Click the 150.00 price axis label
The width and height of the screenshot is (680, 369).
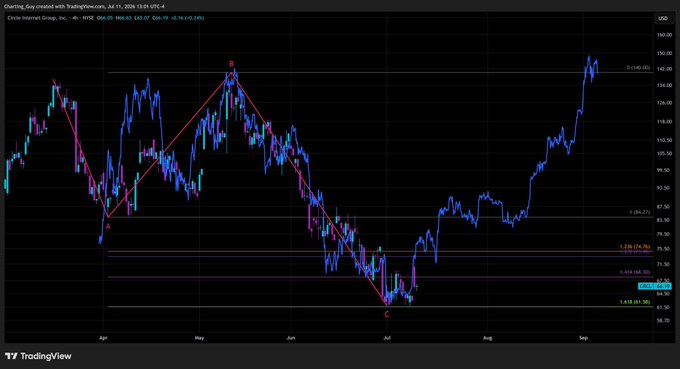click(664, 53)
